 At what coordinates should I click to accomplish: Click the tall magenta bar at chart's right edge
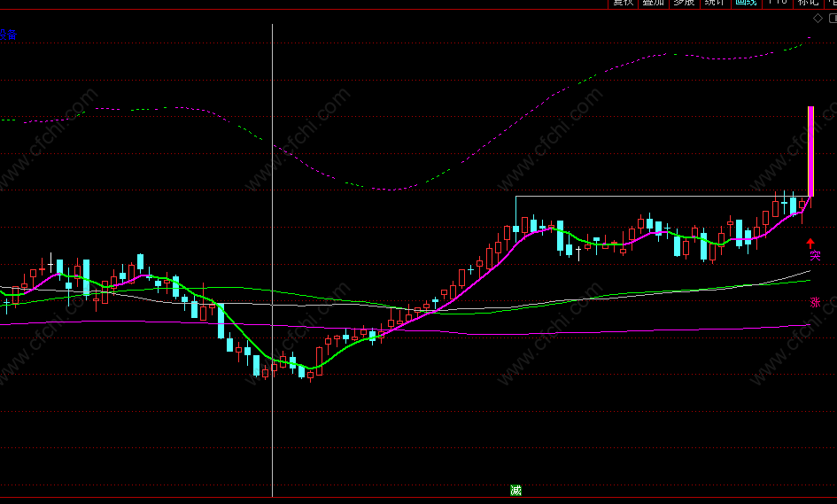(x=810, y=151)
